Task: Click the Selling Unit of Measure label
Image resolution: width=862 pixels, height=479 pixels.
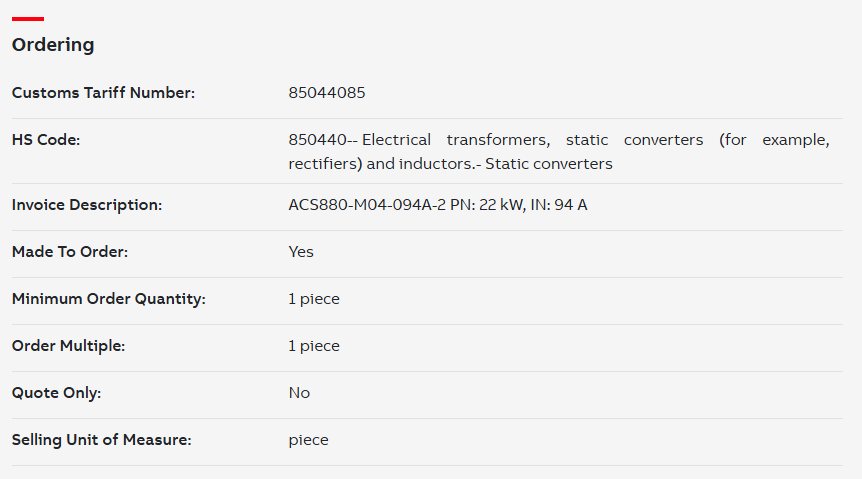Action: (102, 439)
